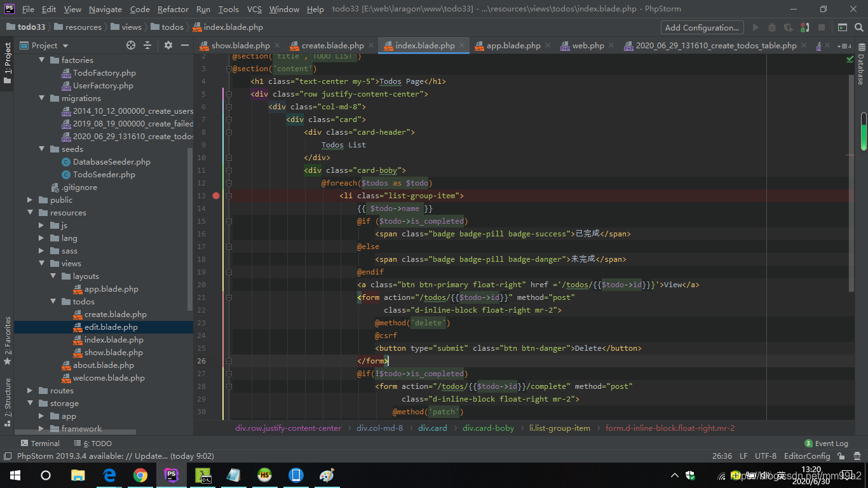868x488 pixels.
Task: Toggle Start Listening for PHP Debug Connections
Action: 805,27
